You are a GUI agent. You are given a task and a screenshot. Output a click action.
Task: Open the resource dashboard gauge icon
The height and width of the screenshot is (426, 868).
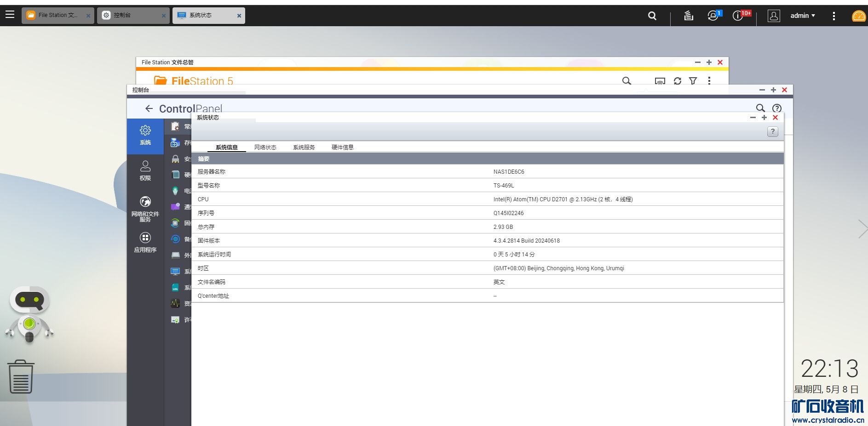[858, 16]
